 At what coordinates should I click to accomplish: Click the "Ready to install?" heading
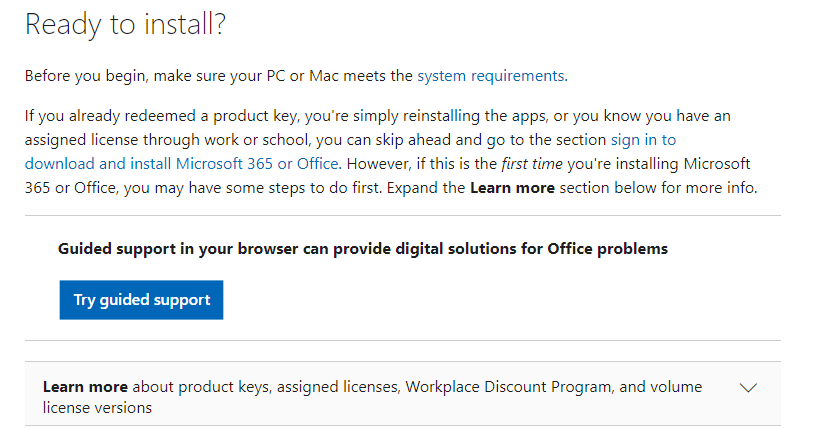tap(125, 24)
